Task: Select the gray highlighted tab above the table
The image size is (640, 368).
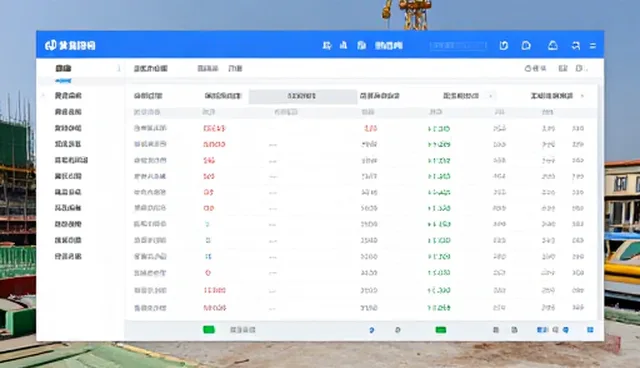Action: 302,96
